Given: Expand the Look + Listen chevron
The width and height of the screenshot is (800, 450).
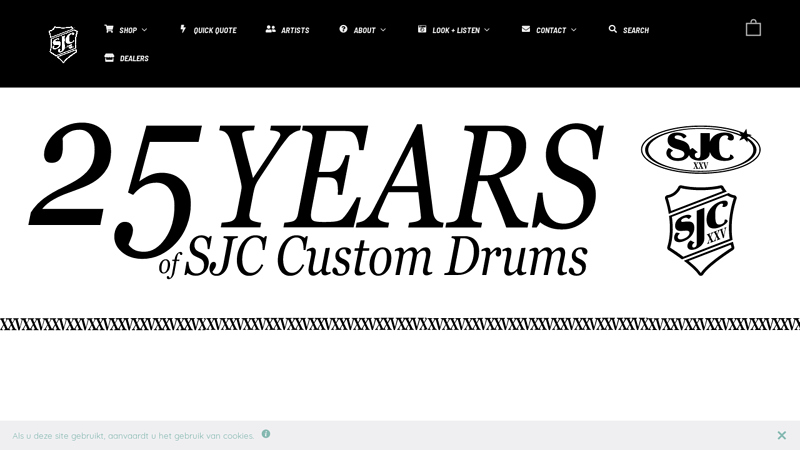Looking at the screenshot, I should coord(487,30).
